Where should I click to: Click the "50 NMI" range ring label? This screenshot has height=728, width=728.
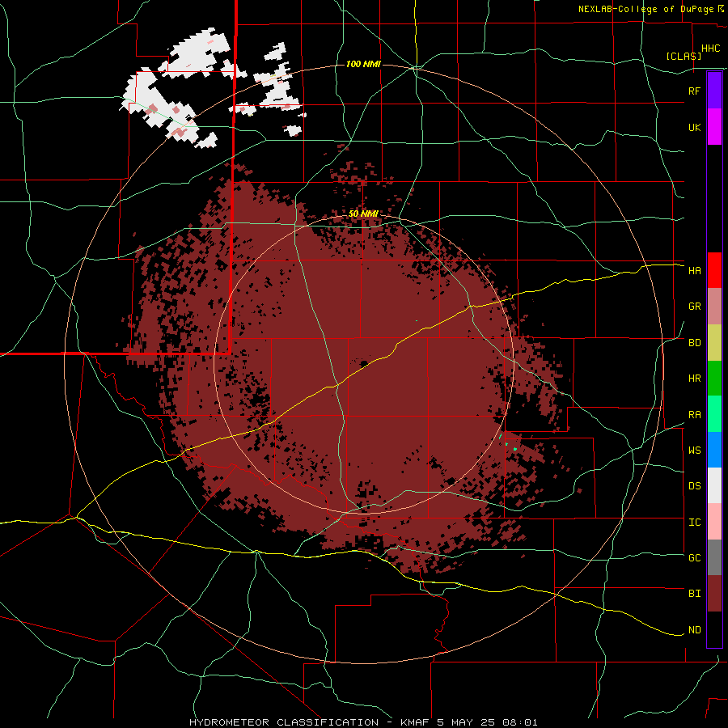point(363,214)
